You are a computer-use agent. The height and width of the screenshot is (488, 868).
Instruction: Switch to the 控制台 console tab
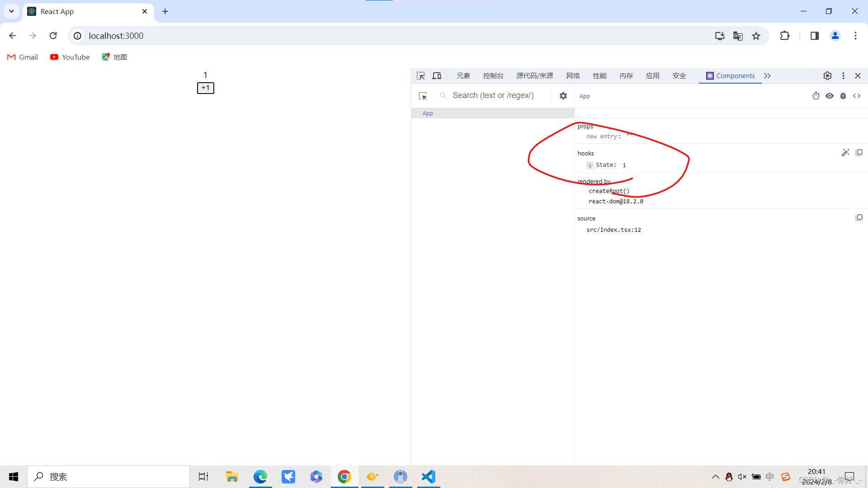pyautogui.click(x=493, y=76)
